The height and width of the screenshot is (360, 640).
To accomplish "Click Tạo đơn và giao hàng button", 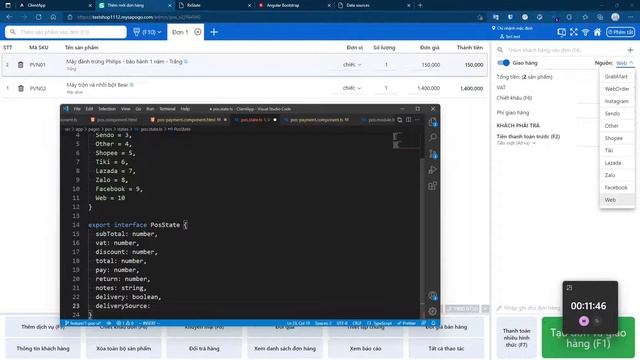I will click(588, 338).
